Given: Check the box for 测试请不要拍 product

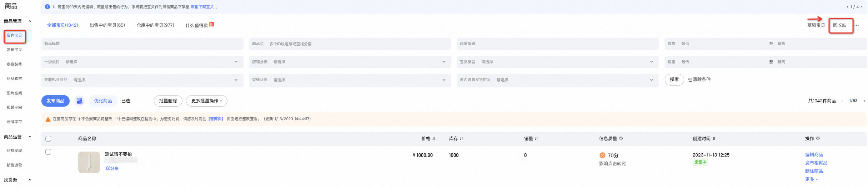Looking at the screenshot, I should tap(48, 152).
